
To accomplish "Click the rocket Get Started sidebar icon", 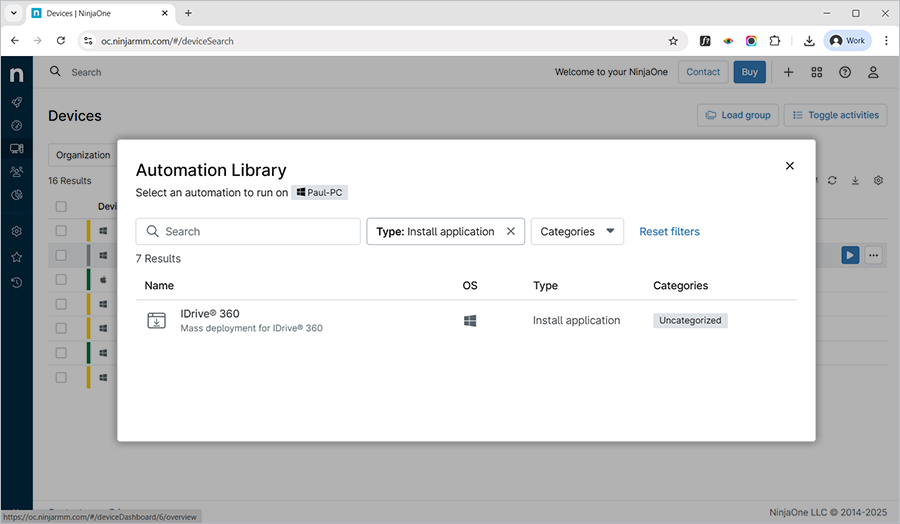I will coord(16,102).
